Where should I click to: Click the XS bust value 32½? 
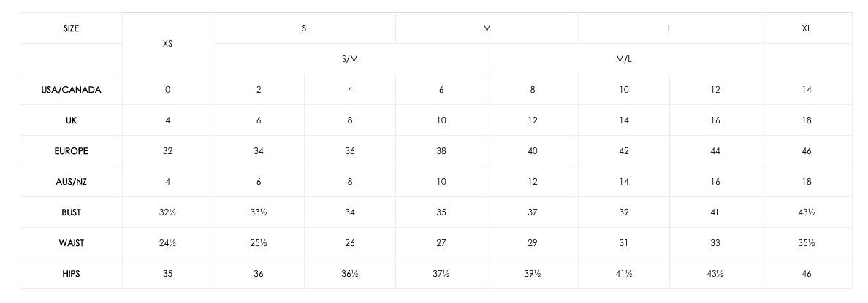[168, 212]
